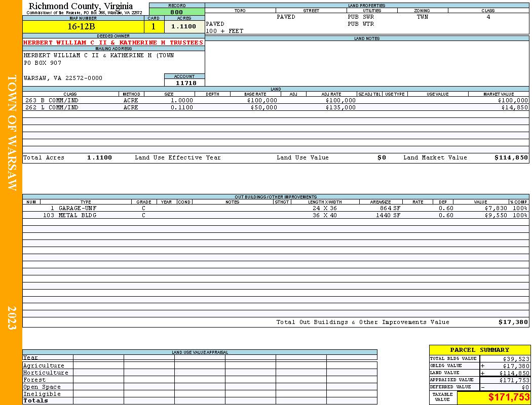Click the Land Market Value total $114,850
The width and height of the screenshot is (532, 405).
point(511,157)
